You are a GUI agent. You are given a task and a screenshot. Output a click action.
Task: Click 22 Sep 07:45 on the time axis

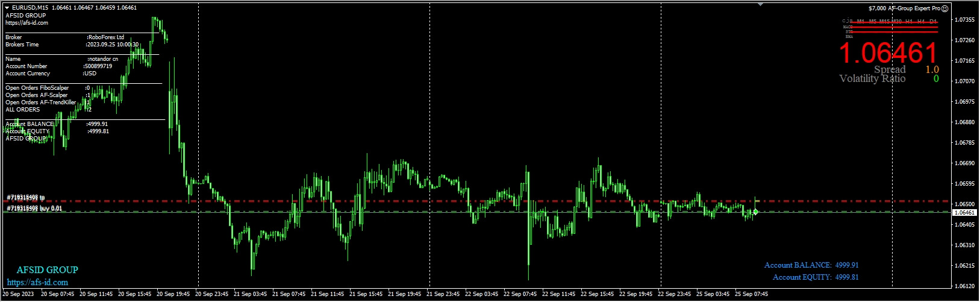pos(520,294)
